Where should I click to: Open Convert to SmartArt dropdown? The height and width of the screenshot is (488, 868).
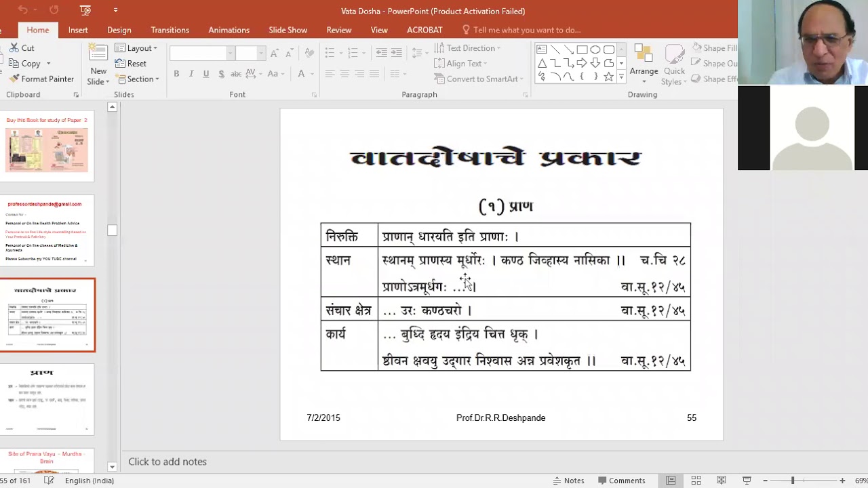point(479,79)
